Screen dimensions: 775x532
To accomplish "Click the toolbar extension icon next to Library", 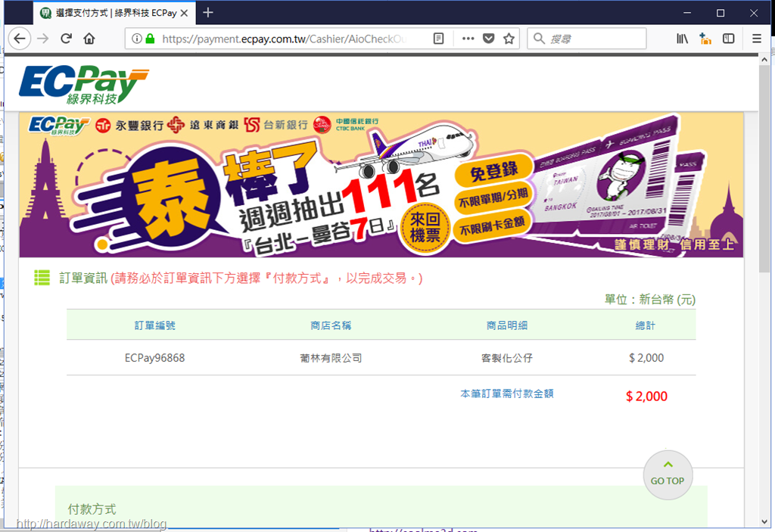I will point(705,39).
